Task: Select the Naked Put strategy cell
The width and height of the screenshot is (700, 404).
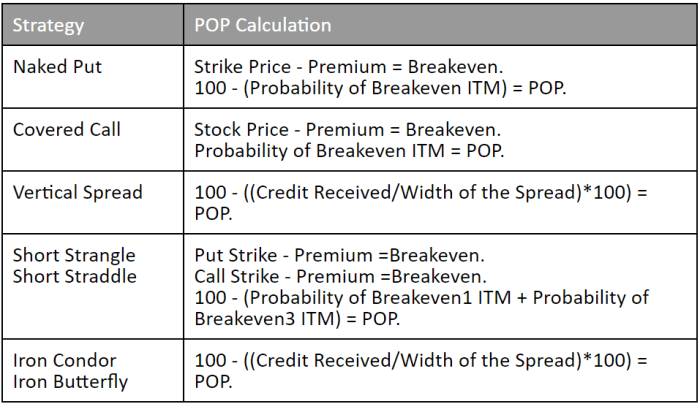Action: 93,77
